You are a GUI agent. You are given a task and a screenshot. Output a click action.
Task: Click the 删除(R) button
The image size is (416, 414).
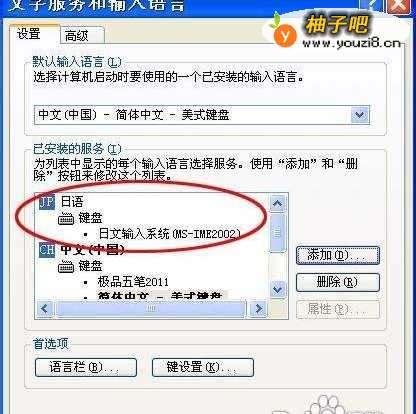pos(338,282)
